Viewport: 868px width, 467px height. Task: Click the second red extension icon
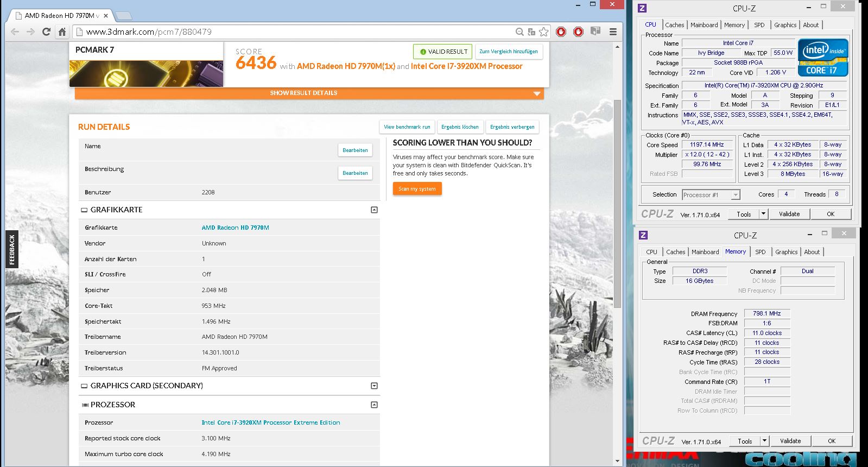pyautogui.click(x=579, y=31)
